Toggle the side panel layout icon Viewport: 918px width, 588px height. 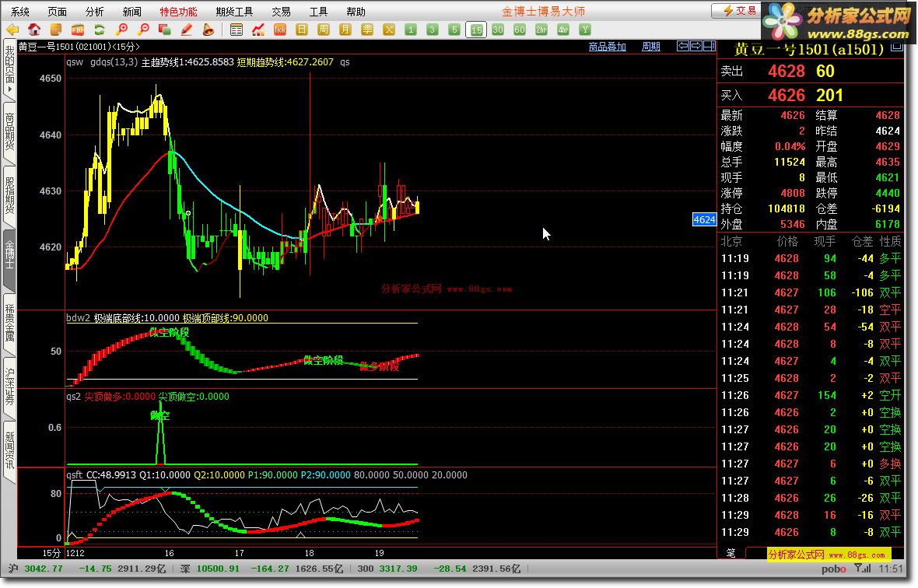coord(709,46)
